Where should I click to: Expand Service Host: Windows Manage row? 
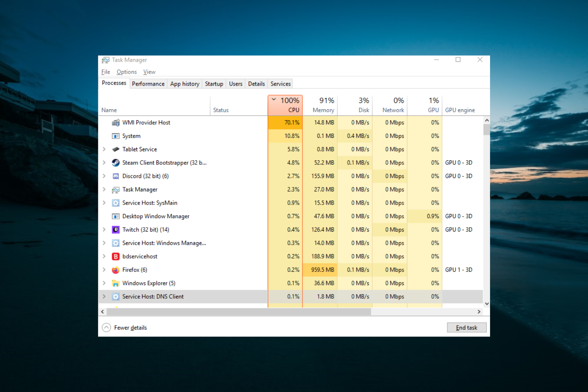(x=104, y=243)
